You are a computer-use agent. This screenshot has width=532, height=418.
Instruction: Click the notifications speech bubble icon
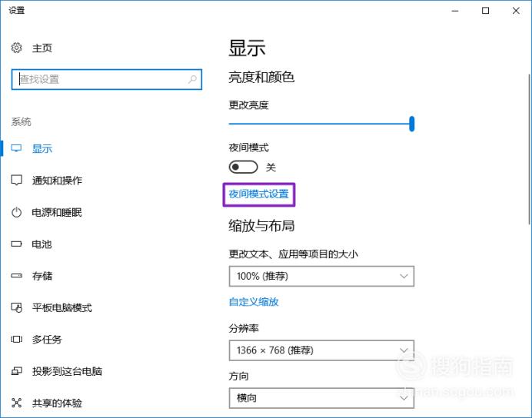click(x=16, y=180)
